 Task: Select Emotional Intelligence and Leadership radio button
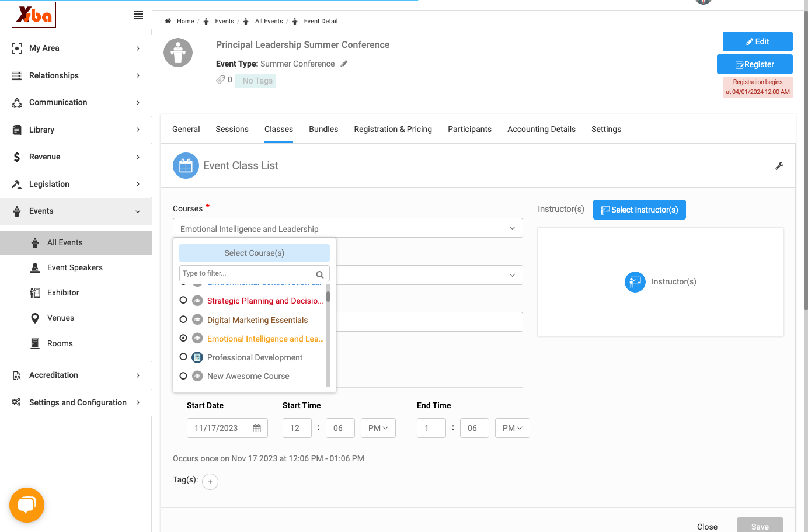tap(183, 338)
